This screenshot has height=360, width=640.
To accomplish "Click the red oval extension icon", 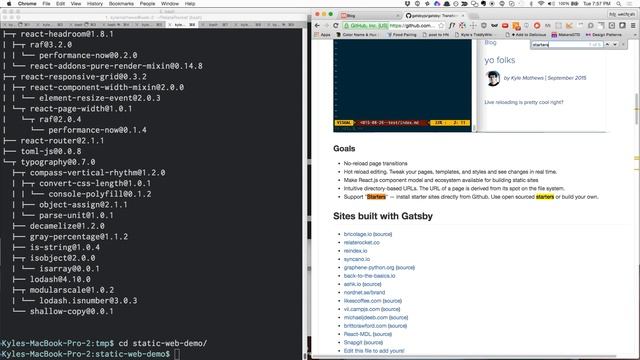I will click(505, 25).
